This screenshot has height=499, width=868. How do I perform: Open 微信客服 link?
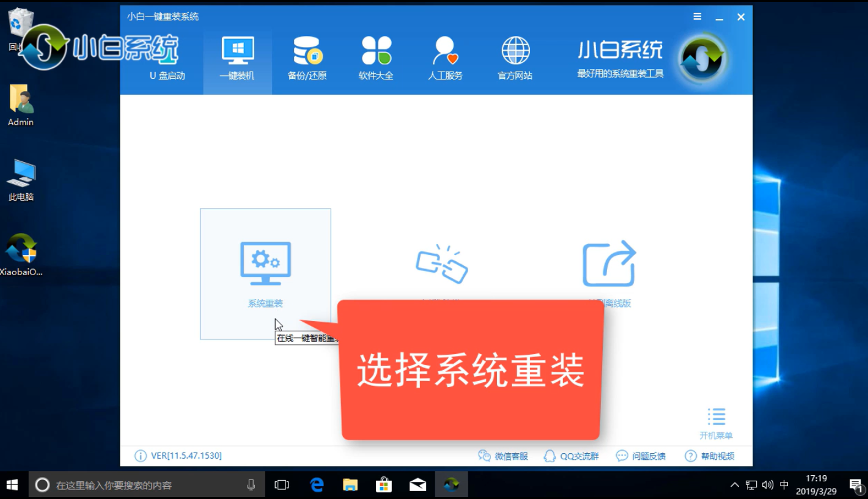[x=503, y=456]
